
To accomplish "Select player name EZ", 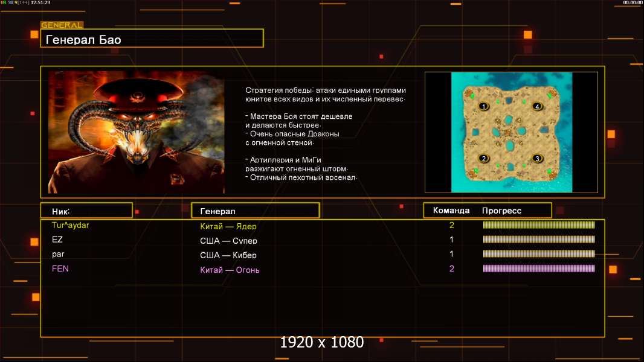I will pos(57,240).
